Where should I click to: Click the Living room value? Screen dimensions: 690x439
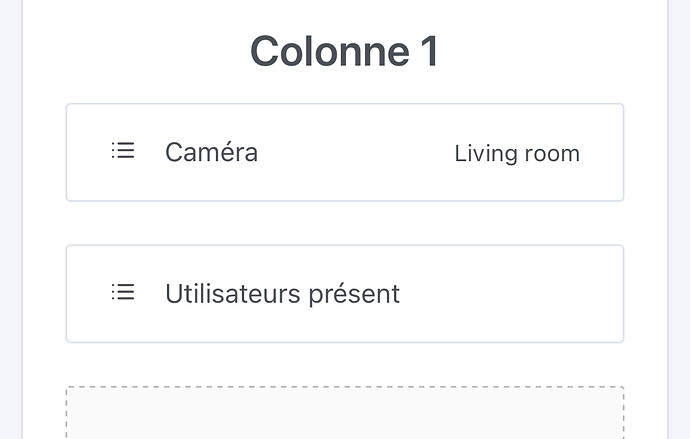(x=516, y=154)
